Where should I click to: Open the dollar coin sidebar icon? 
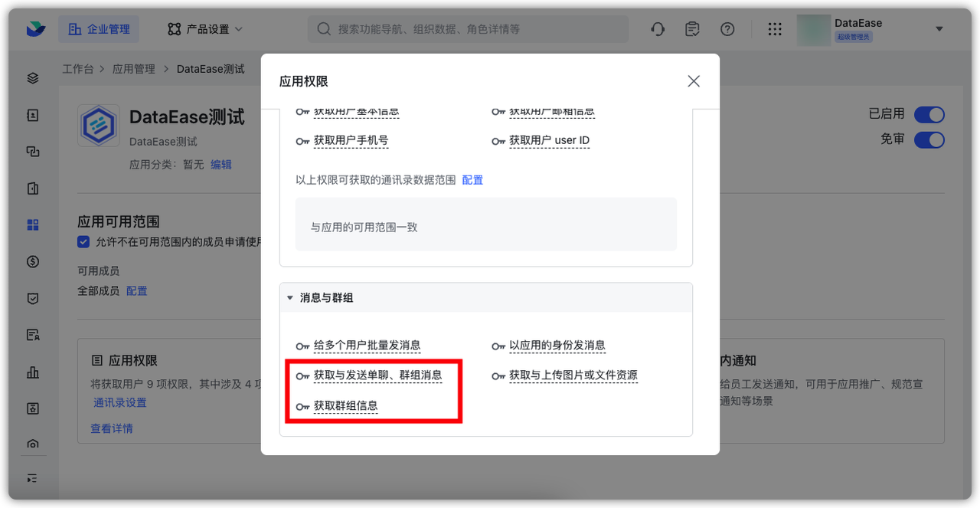tap(33, 262)
